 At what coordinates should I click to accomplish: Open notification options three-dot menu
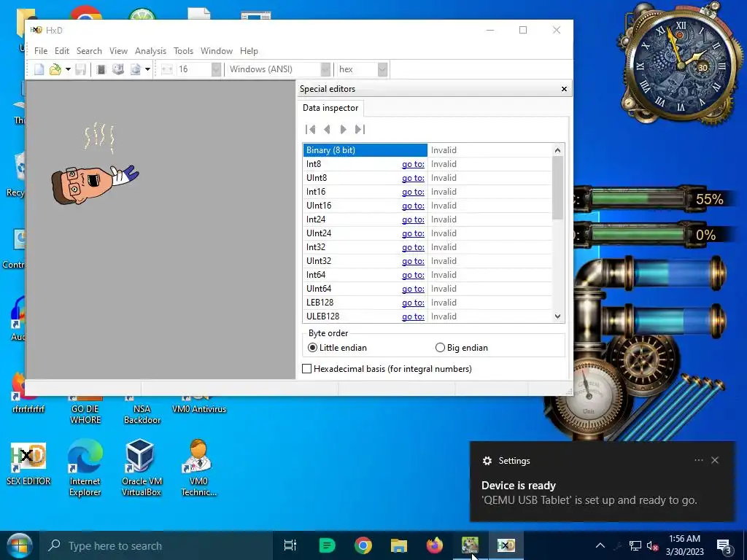tap(699, 460)
